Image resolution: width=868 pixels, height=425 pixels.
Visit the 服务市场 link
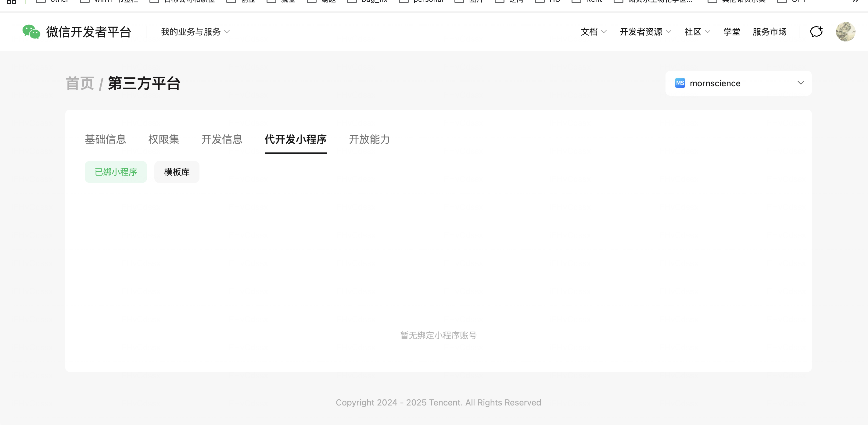(x=769, y=32)
